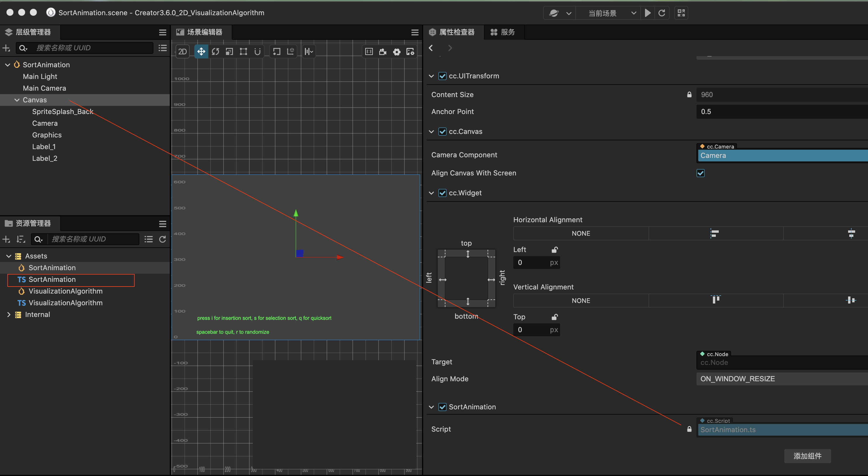Open the scene editor panel menu
The width and height of the screenshot is (868, 476).
click(415, 32)
